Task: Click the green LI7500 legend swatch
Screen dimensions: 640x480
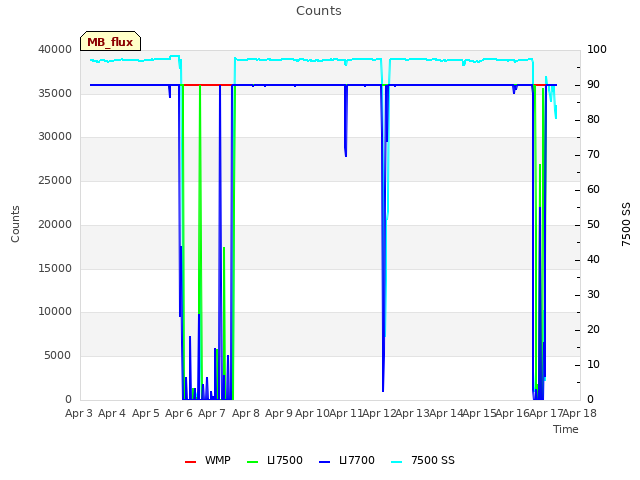Action: pos(253,462)
